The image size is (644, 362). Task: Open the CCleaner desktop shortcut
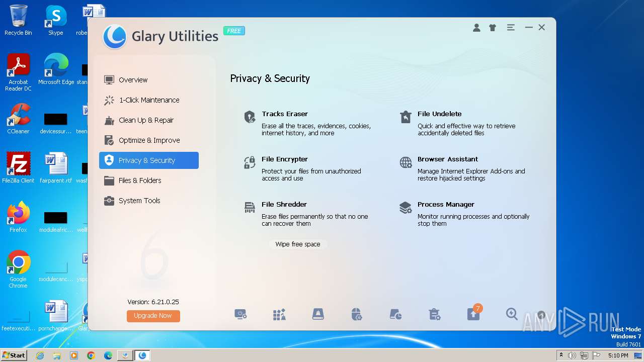click(x=18, y=119)
